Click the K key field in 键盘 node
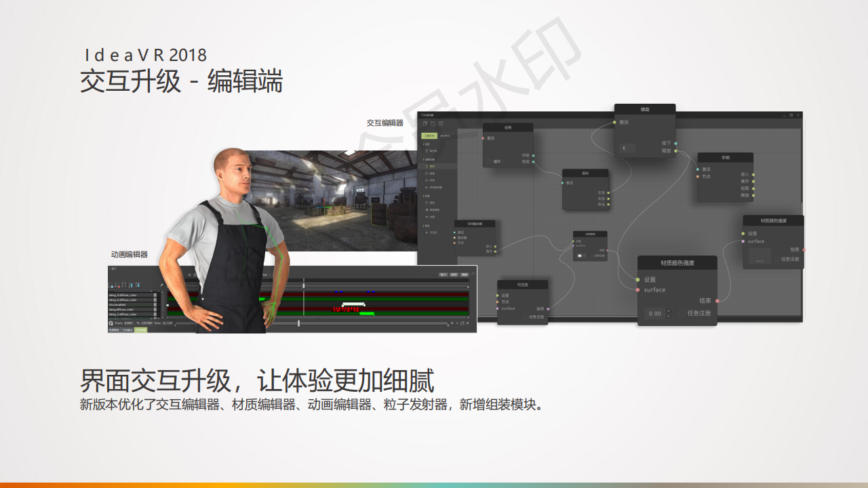Image resolution: width=868 pixels, height=488 pixels. click(627, 148)
